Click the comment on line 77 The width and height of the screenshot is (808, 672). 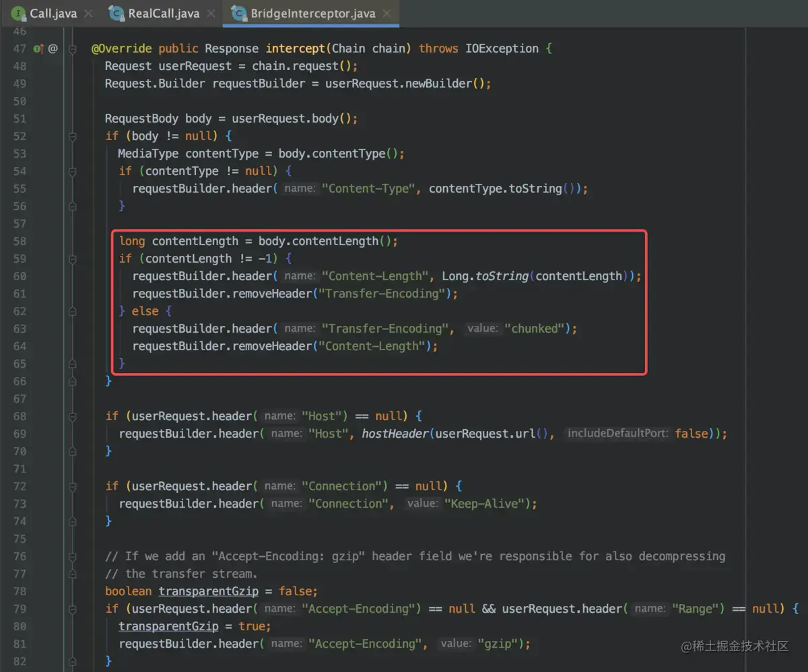[x=181, y=574]
